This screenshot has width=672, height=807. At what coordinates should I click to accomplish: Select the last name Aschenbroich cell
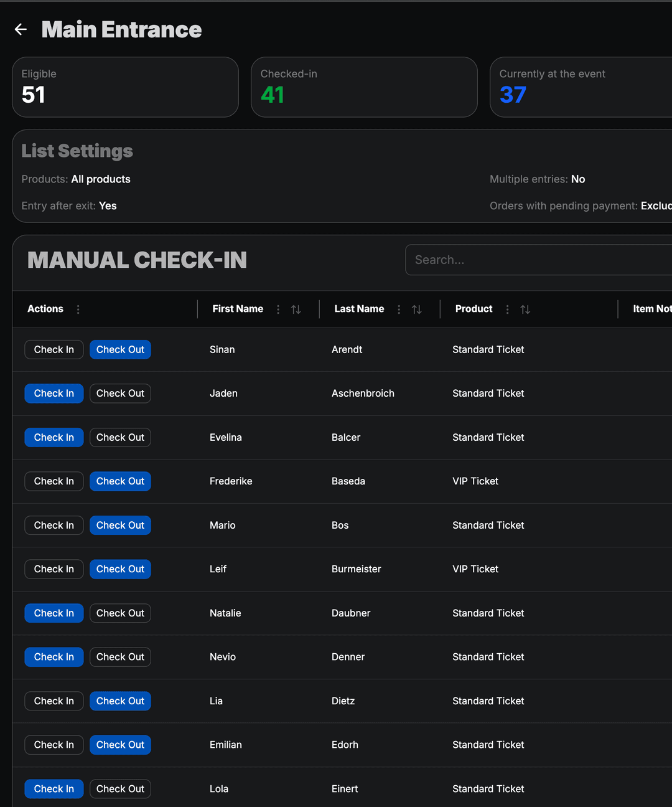[363, 394]
